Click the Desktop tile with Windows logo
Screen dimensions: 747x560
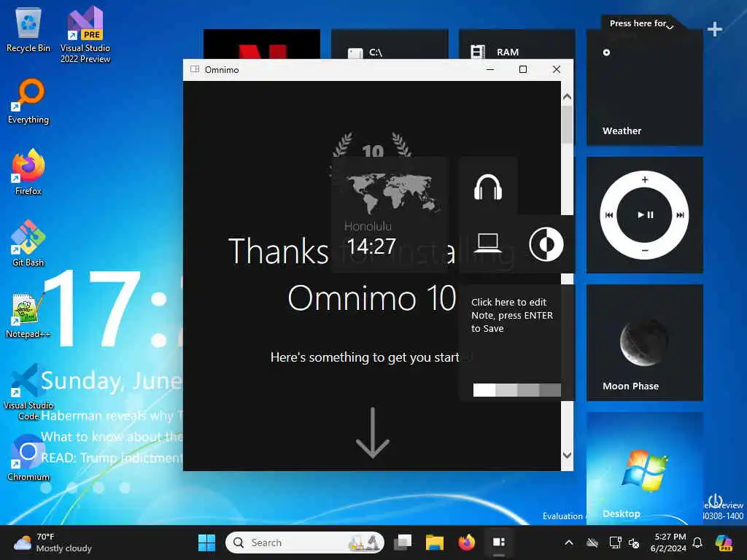pyautogui.click(x=645, y=469)
